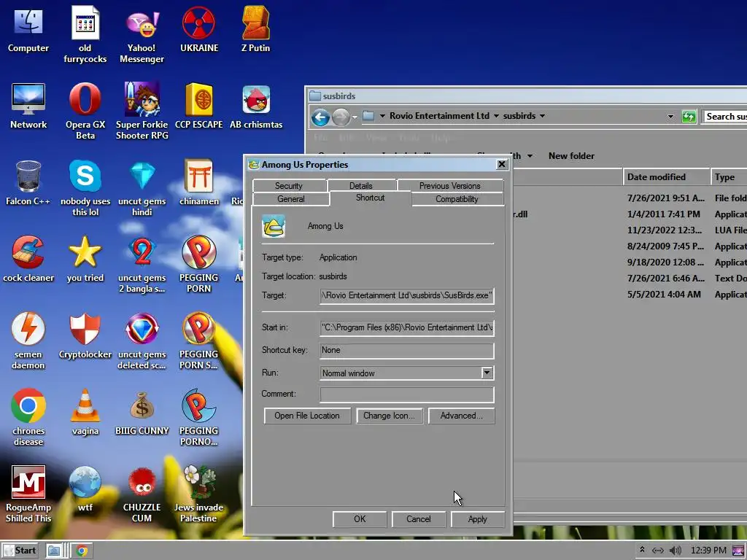Screen dimensions: 747x560
Task: Select the VLC traffic cone desktop icon
Action: pos(85,413)
